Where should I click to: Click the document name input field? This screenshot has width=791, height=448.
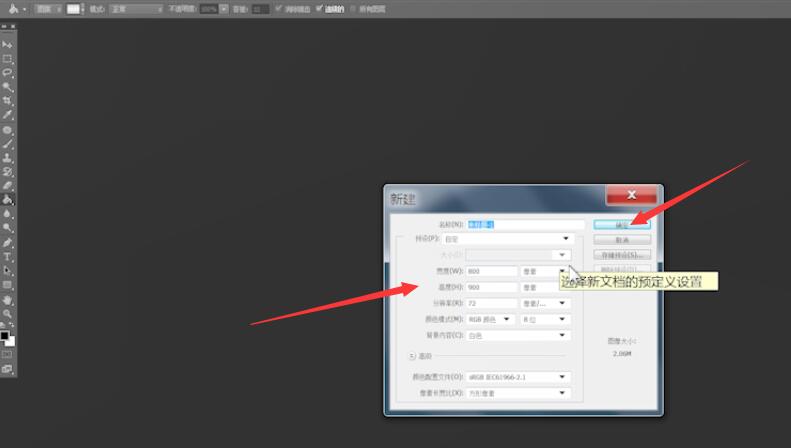(x=526, y=225)
